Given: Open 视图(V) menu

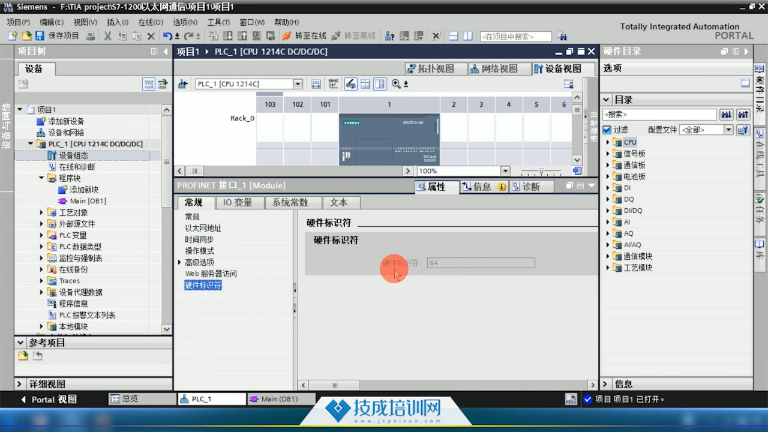Looking at the screenshot, I should (85, 22).
